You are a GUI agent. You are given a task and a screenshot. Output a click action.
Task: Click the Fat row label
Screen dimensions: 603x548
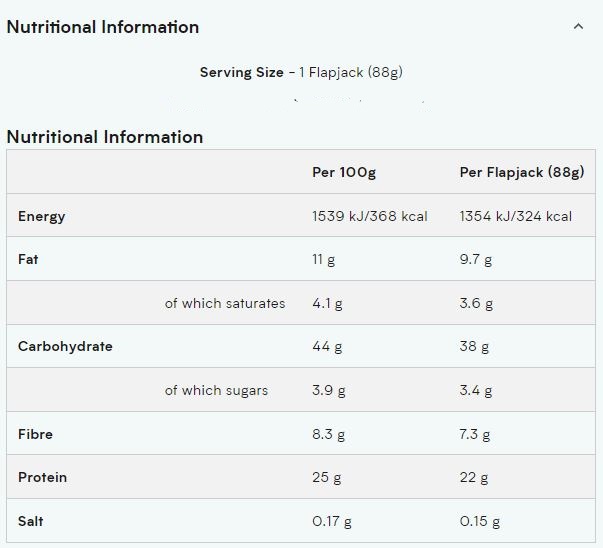pos(29,259)
